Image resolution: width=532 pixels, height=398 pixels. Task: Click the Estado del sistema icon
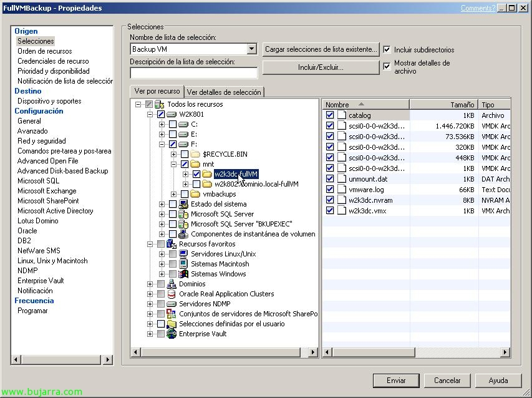pyautogui.click(x=183, y=204)
